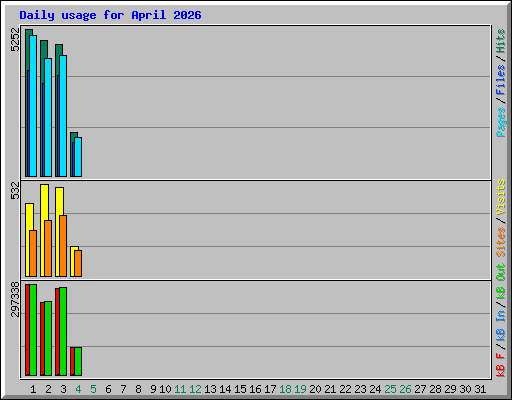Click the day 4 green kB Out bar
Image resolution: width=512 pixels, height=400 pixels.
pyautogui.click(x=78, y=361)
